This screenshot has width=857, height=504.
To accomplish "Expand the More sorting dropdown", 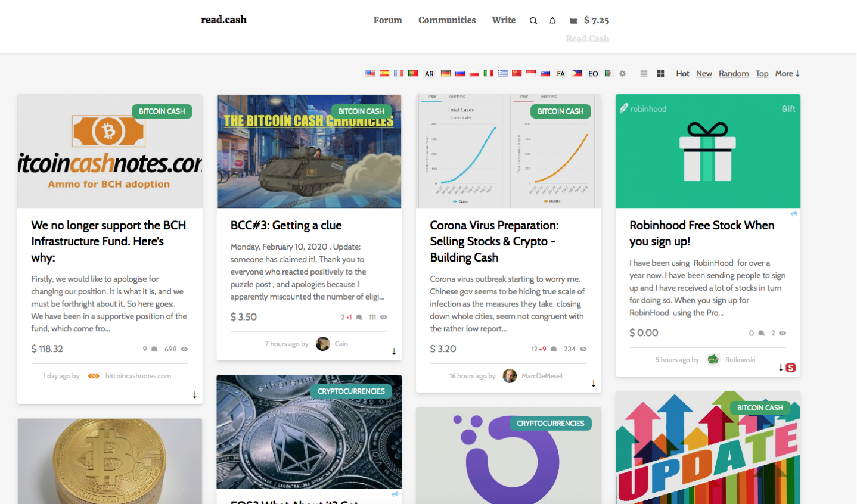I will [787, 74].
